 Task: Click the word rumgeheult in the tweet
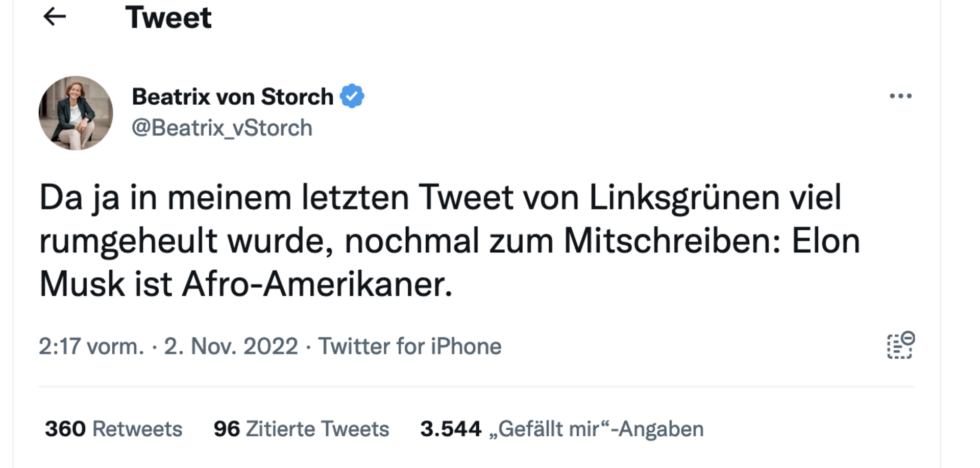tap(128, 241)
